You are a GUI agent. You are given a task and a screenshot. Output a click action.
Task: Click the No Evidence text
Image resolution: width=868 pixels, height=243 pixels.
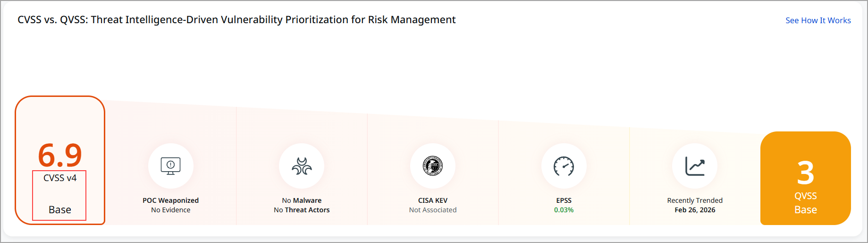pyautogui.click(x=171, y=210)
